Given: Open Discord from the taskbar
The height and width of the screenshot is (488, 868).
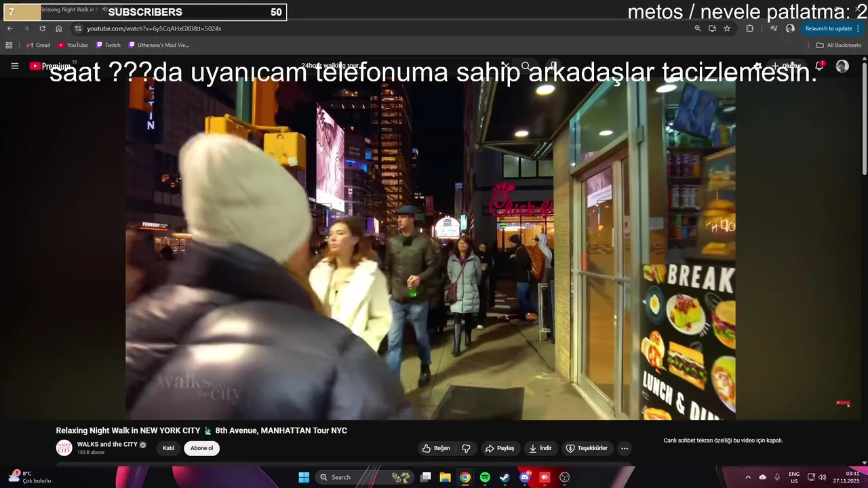Looking at the screenshot, I should (x=524, y=477).
